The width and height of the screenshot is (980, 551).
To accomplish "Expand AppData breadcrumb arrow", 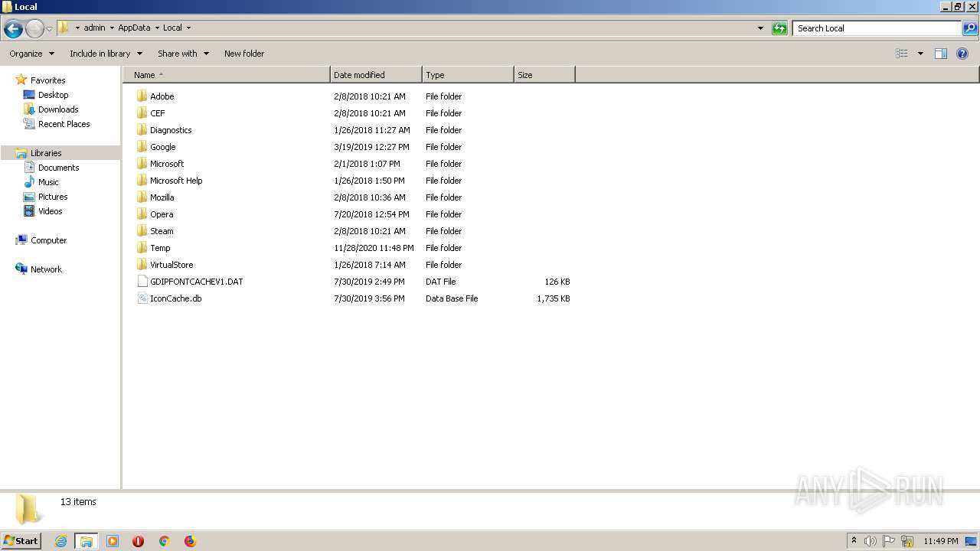I will point(157,28).
